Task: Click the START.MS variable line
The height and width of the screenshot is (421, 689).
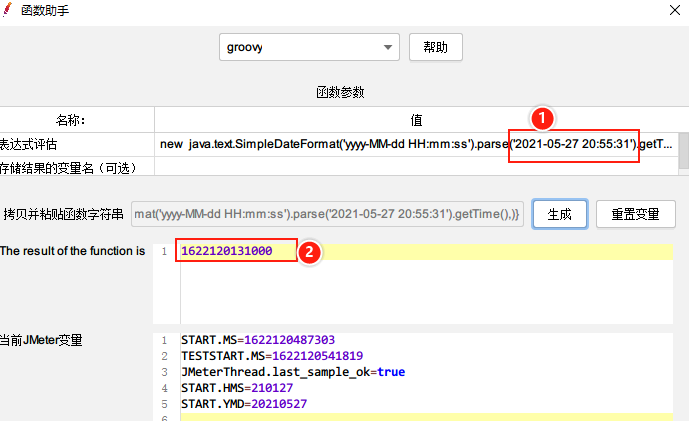Action: point(258,340)
